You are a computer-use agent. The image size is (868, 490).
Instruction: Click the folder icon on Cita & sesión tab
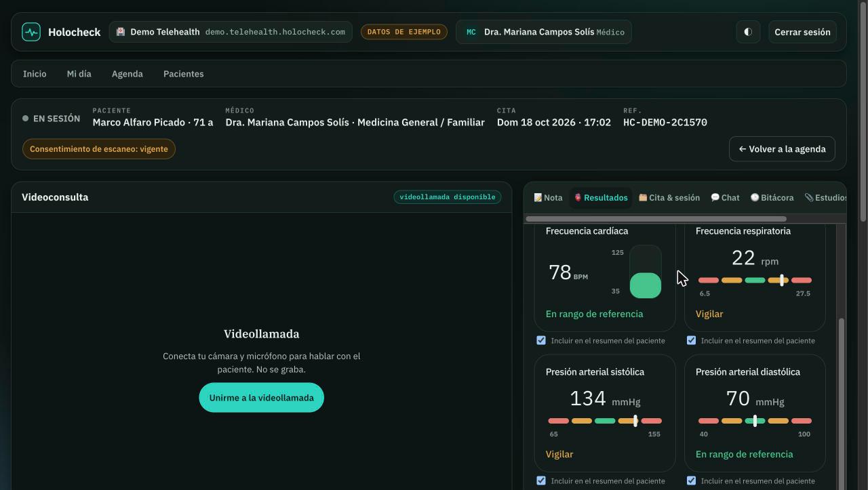click(x=643, y=198)
